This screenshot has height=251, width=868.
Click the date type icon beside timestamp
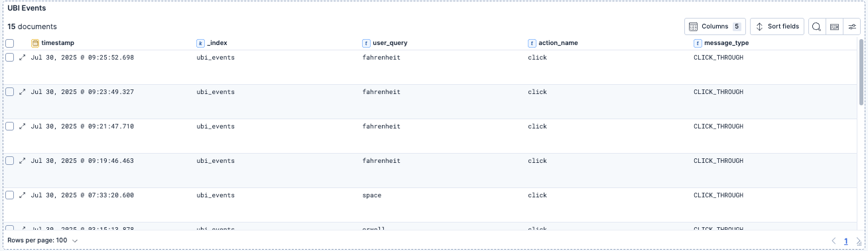35,43
